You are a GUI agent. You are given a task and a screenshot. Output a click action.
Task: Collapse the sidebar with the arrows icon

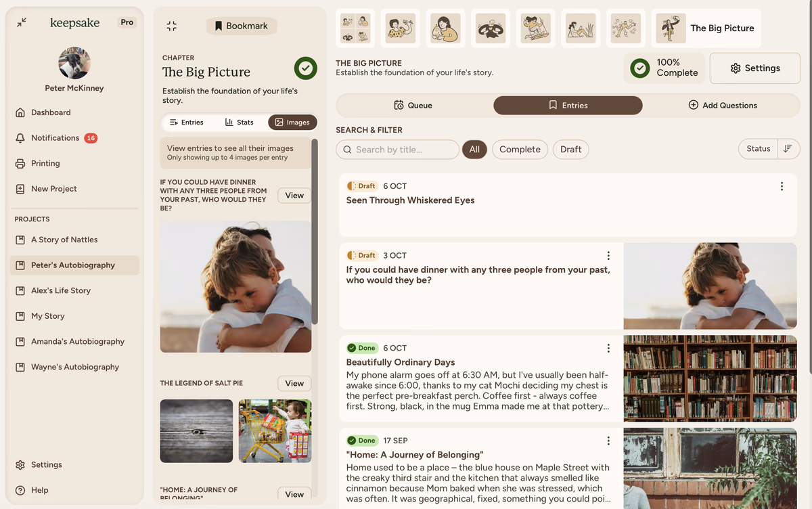click(22, 22)
